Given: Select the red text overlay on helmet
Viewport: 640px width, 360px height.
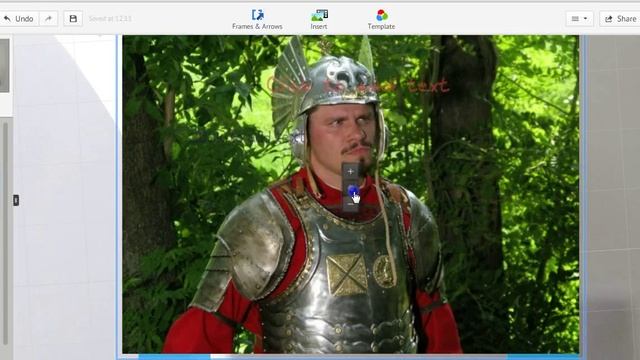Looking at the screenshot, I should (358, 86).
